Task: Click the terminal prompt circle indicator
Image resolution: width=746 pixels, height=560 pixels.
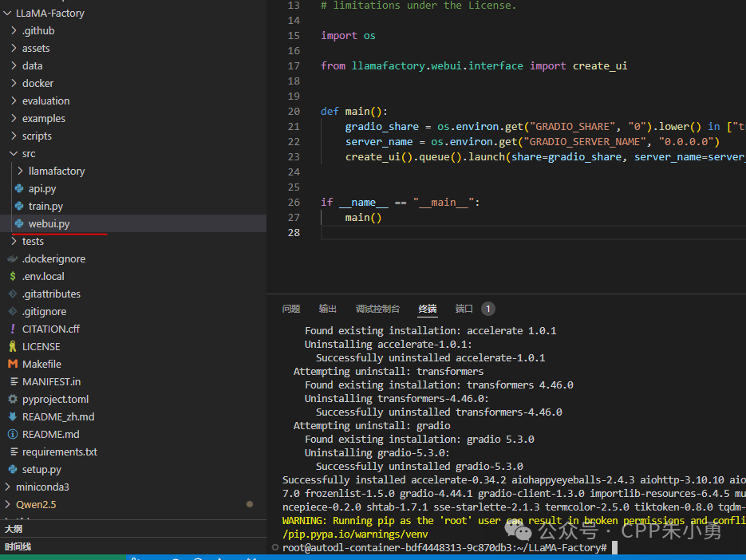Action: click(x=275, y=547)
